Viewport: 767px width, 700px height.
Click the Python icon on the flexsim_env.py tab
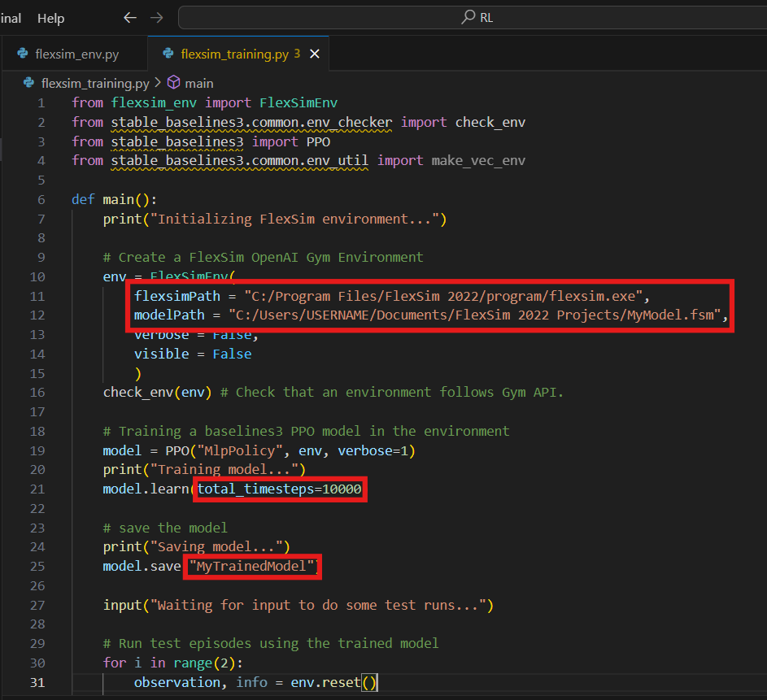tap(24, 54)
